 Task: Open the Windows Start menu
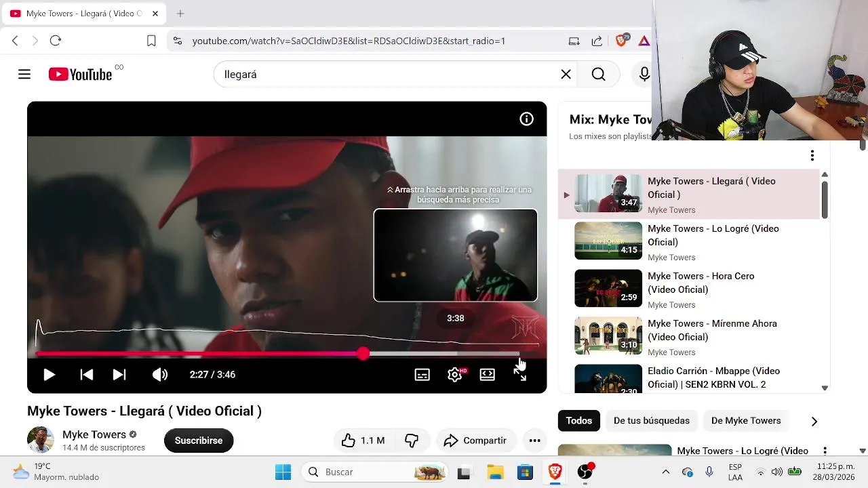coord(283,472)
